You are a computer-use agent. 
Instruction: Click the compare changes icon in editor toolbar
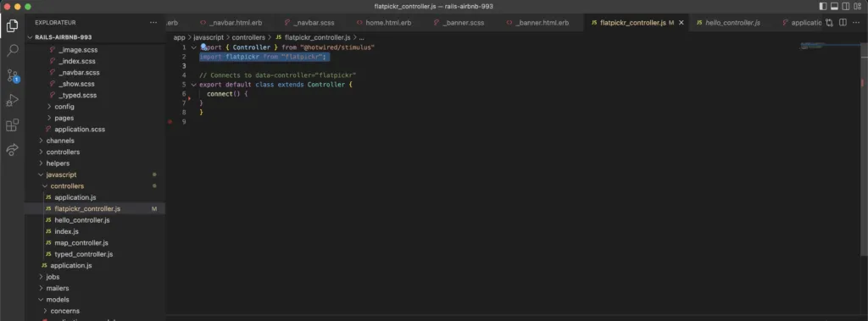pos(829,23)
